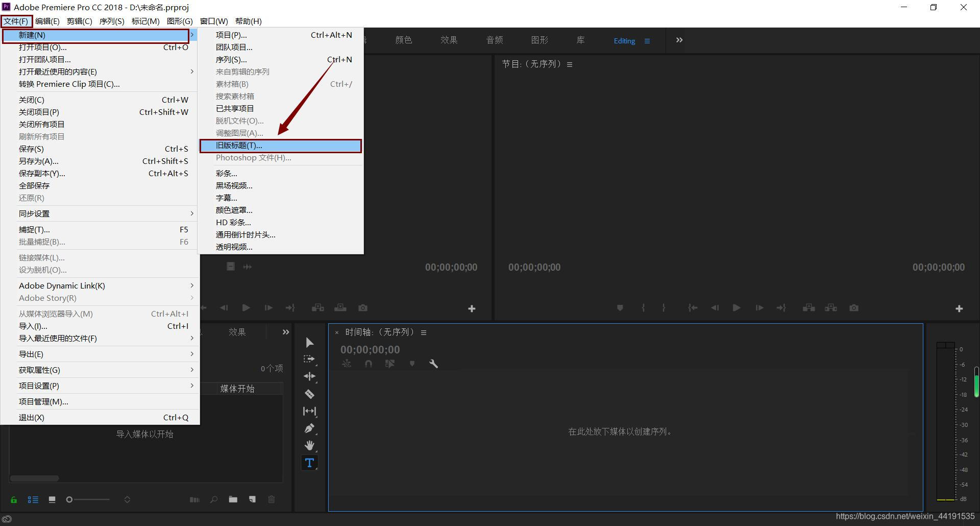Select the Ripple Edit tool

click(309, 376)
